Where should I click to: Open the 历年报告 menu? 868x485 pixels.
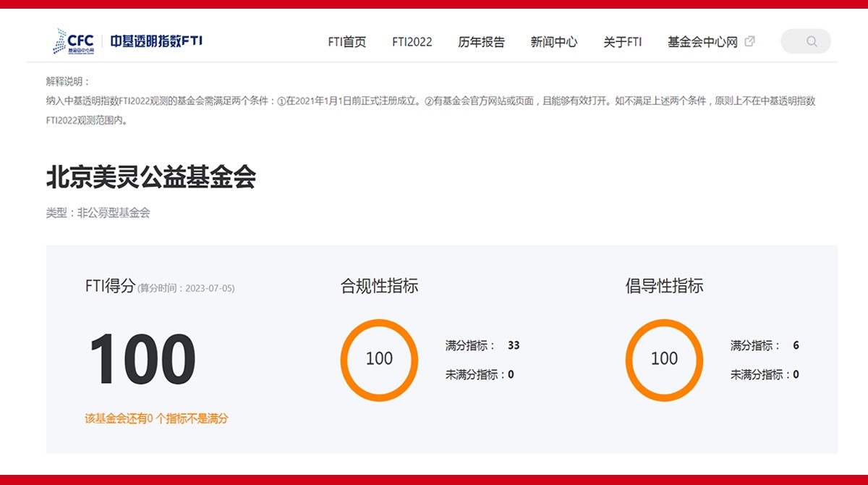[482, 42]
